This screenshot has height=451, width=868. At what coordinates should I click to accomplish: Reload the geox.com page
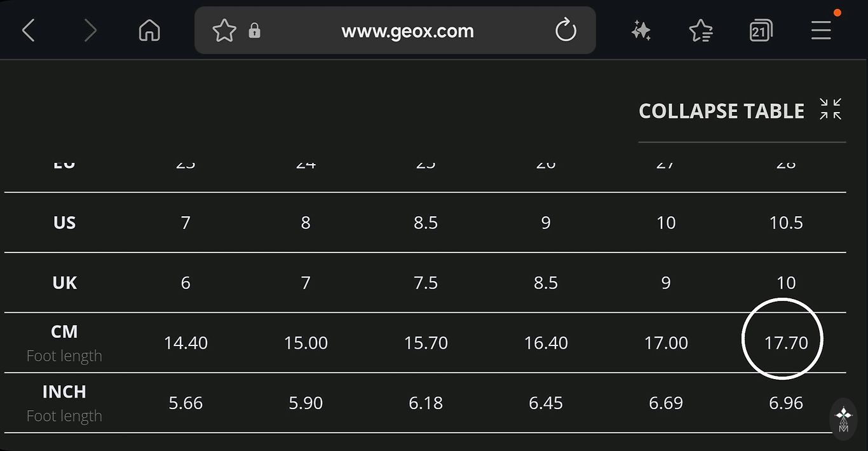click(x=566, y=31)
